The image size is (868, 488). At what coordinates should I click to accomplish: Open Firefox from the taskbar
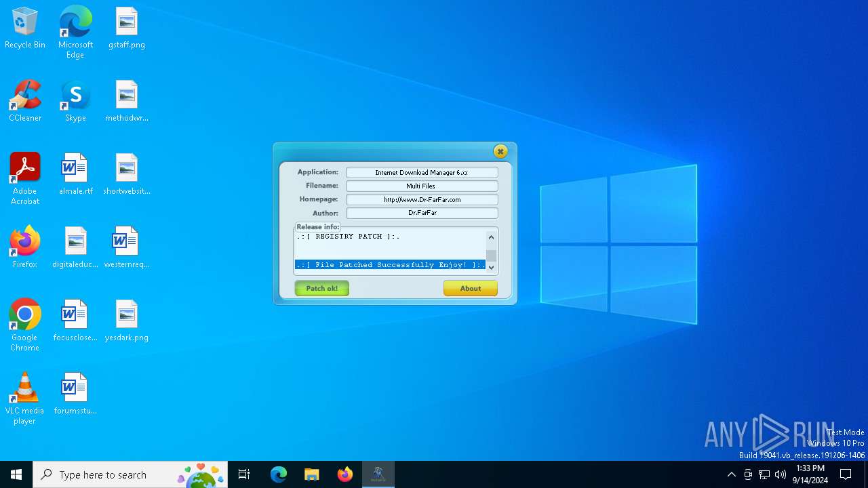[345, 474]
